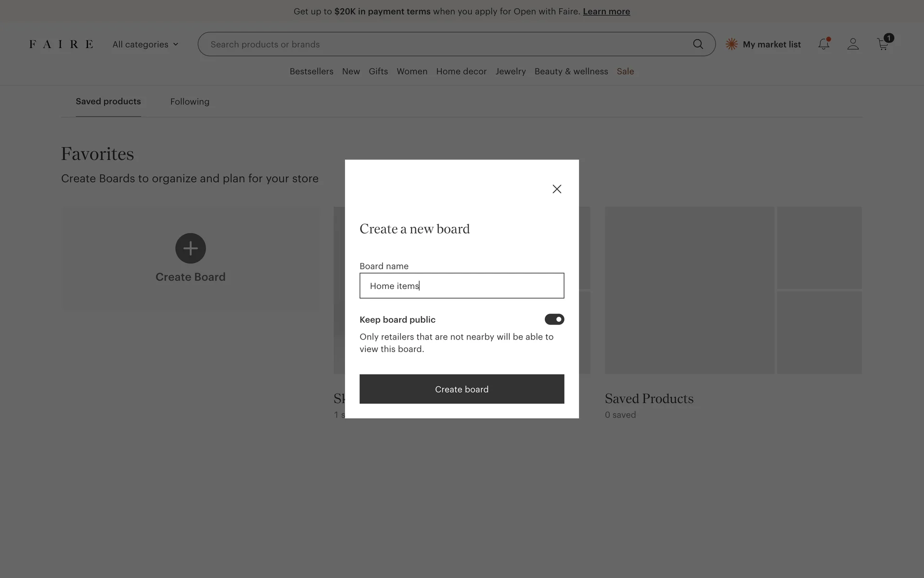
Task: Click the plus icon to create board
Action: (x=191, y=249)
